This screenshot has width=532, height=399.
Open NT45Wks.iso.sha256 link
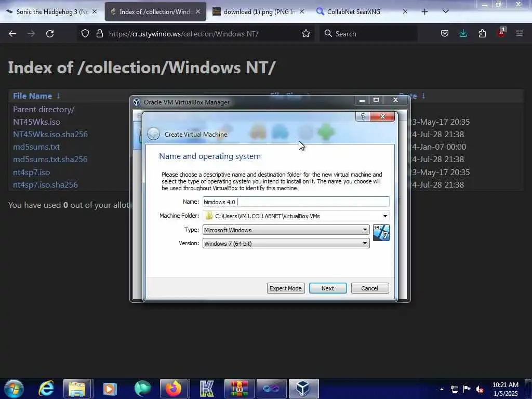tap(50, 135)
